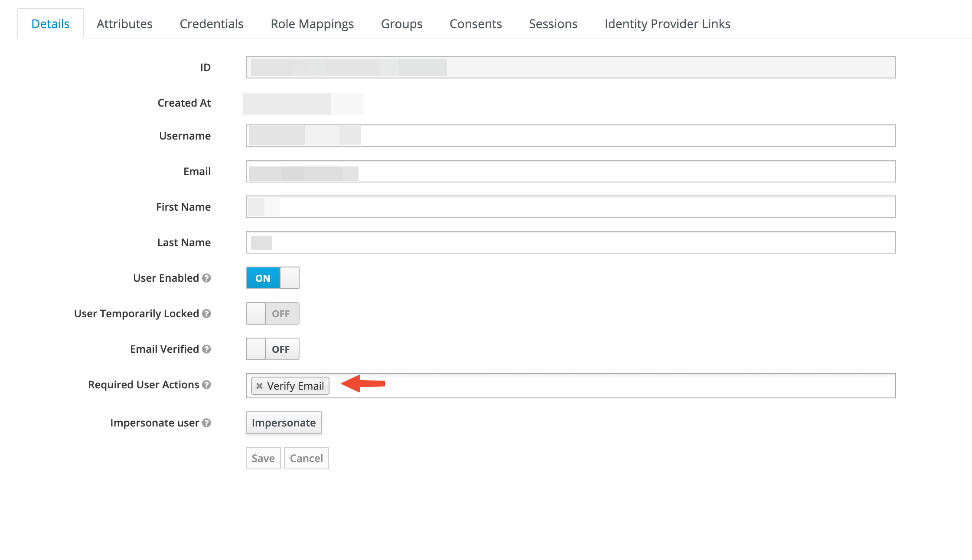Switch to the Attributes tab
Image resolution: width=972 pixels, height=560 pixels.
124,24
